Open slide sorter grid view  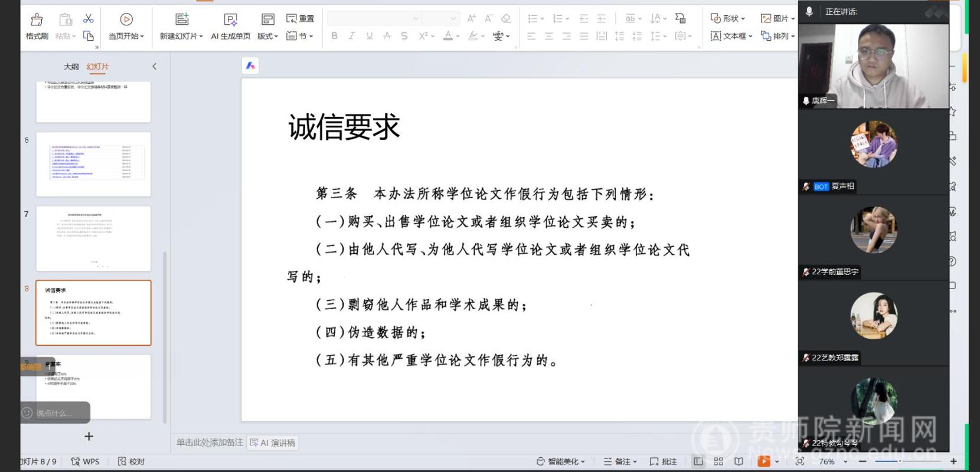(x=718, y=461)
